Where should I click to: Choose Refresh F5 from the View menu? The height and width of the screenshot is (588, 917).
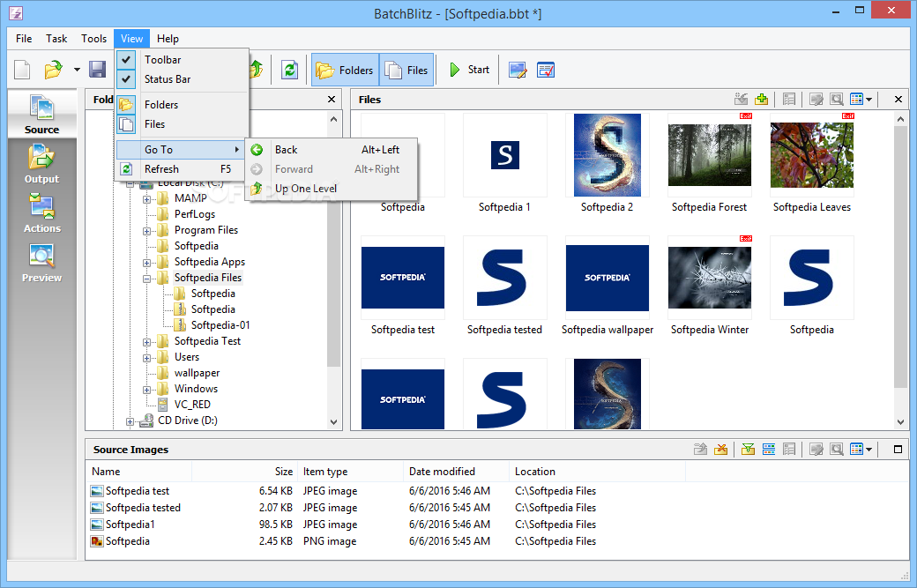(x=182, y=169)
